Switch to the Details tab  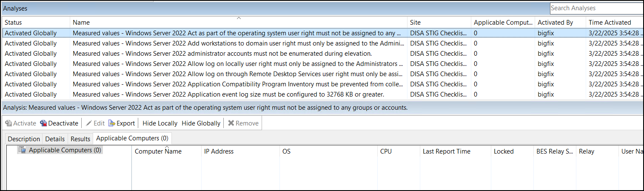click(x=55, y=139)
